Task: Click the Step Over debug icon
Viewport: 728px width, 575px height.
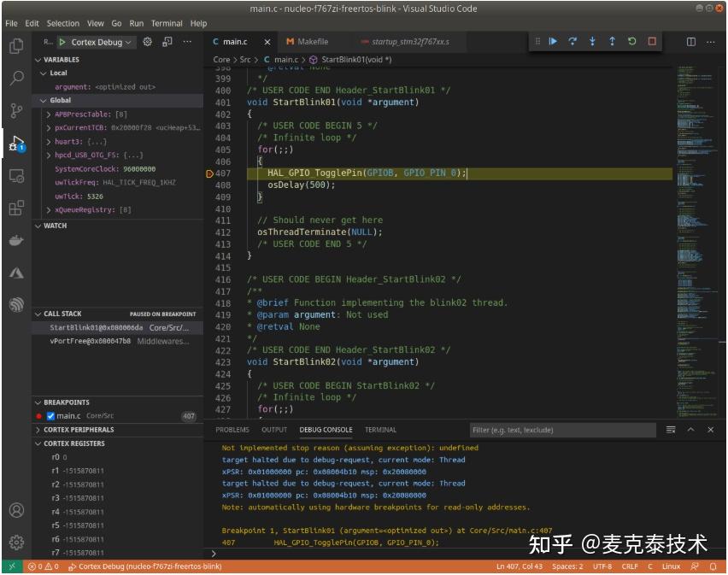Action: 573,40
